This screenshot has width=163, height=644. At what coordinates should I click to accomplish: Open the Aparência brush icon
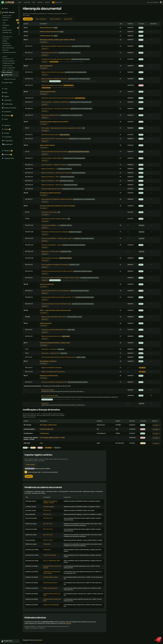3,125
